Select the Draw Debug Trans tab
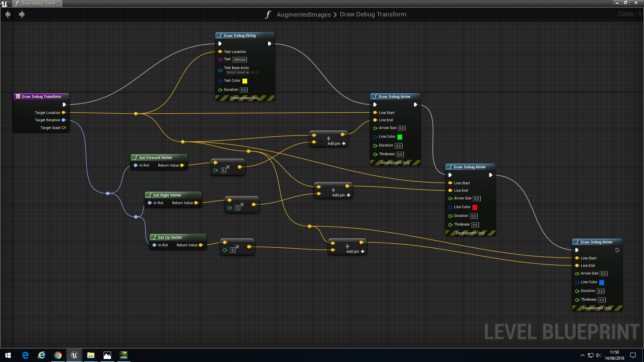Screen dimensions: 644x362 pyautogui.click(x=38, y=3)
